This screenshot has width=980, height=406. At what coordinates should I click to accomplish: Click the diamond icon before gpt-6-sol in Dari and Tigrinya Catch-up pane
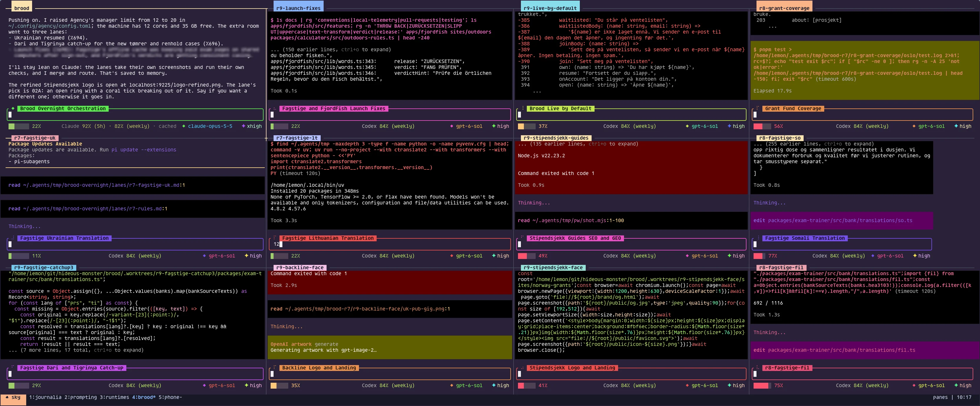click(x=204, y=386)
